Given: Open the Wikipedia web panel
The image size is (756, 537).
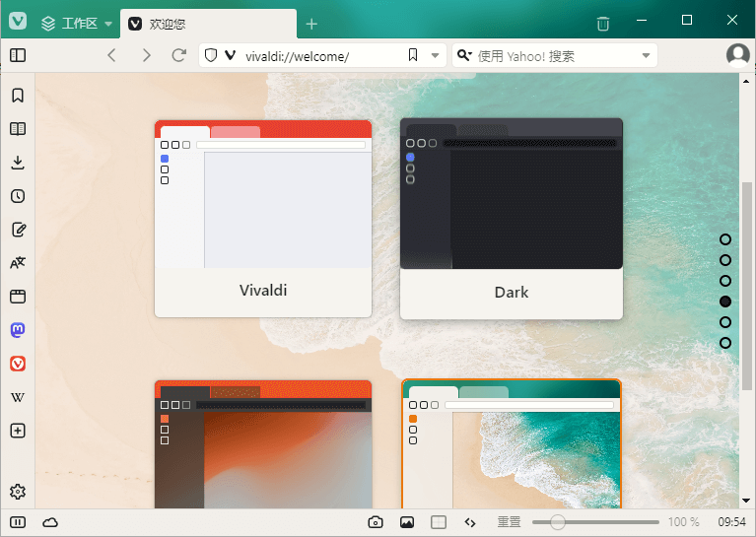Looking at the screenshot, I should tap(18, 397).
